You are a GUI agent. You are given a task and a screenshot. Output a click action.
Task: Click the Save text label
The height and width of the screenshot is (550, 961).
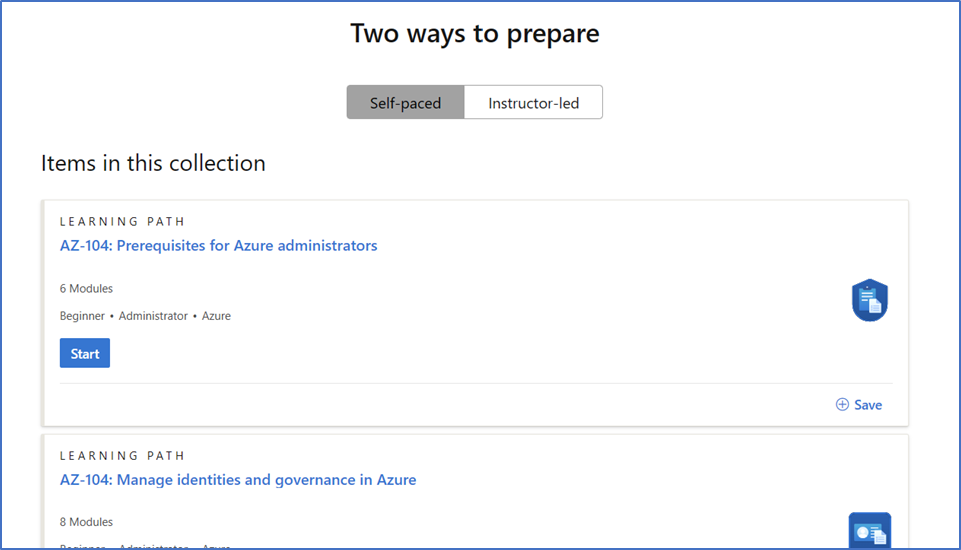point(868,405)
